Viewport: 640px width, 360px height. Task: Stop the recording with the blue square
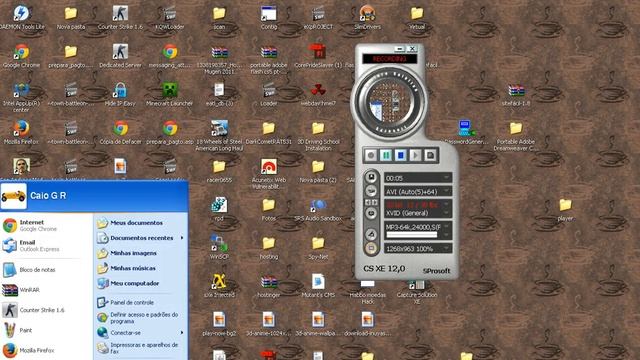pos(400,155)
